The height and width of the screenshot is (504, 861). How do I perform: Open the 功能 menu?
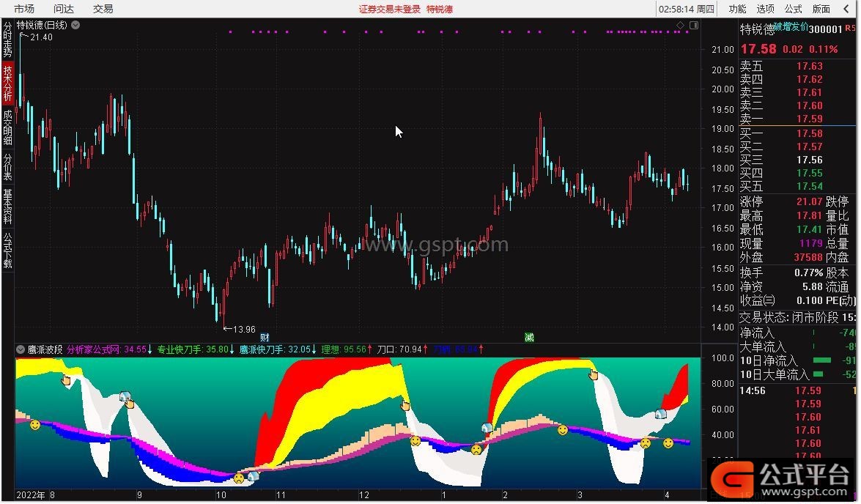(737, 9)
